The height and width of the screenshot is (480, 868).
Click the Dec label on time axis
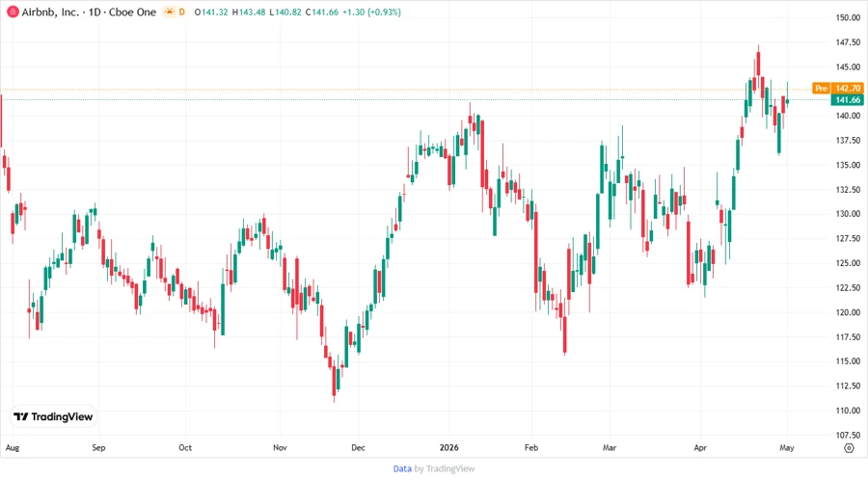pyautogui.click(x=358, y=448)
